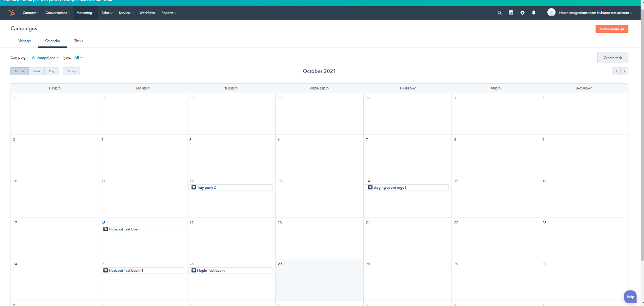Open the settings gear icon
The width and height of the screenshot is (644, 306).
[x=522, y=13]
